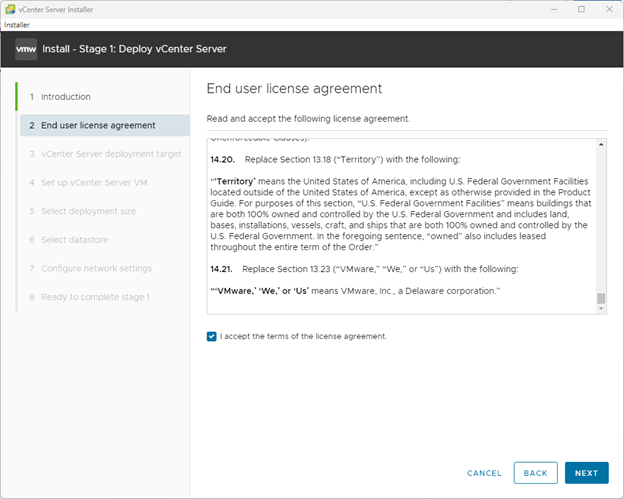The image size is (624, 499).
Task: Click the 'I accept the terms' label text
Action: [x=303, y=337]
